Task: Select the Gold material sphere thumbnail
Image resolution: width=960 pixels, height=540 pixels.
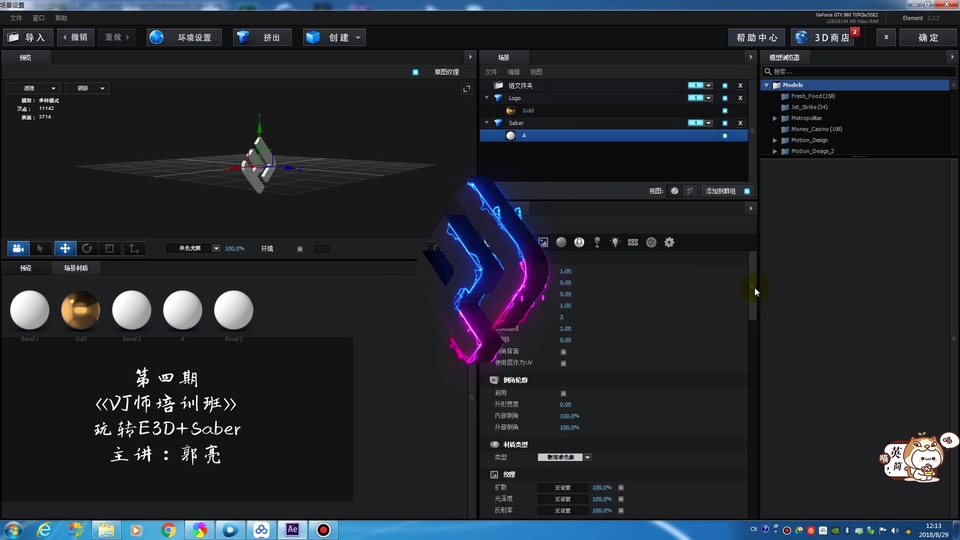Action: [x=81, y=310]
